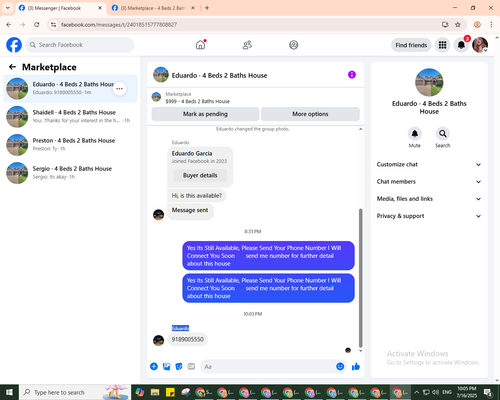Click Windows Type here to search box
Viewport: 500px width, 400px height.
point(75,392)
